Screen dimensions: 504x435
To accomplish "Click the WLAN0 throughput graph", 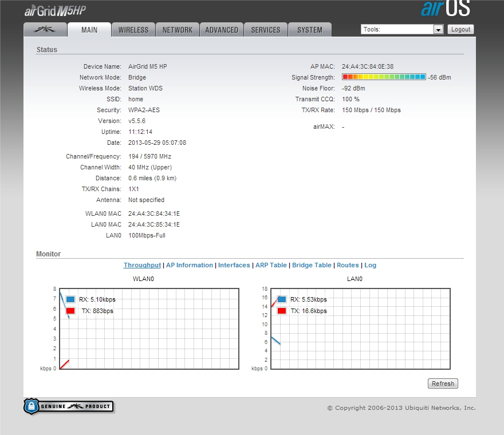I will pyautogui.click(x=149, y=329).
